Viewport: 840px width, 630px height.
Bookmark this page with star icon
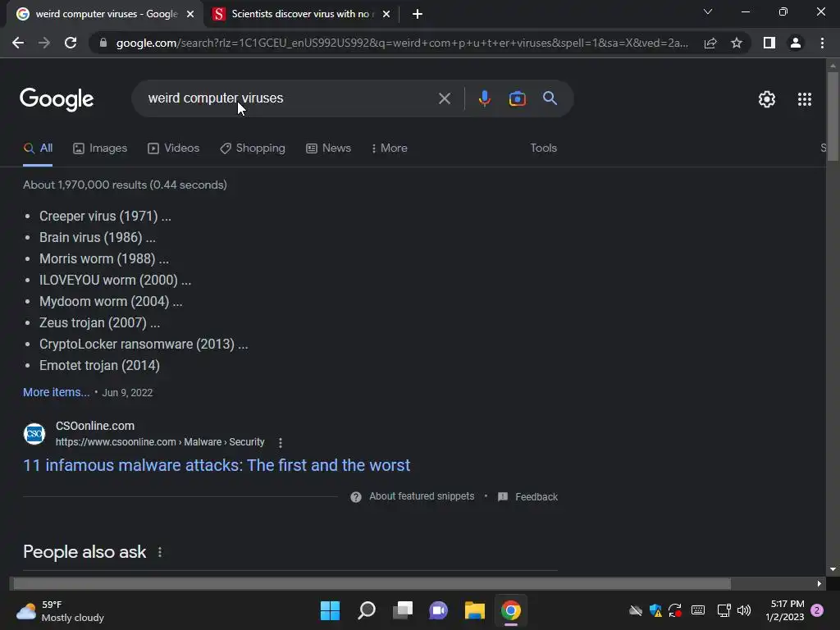coord(737,43)
